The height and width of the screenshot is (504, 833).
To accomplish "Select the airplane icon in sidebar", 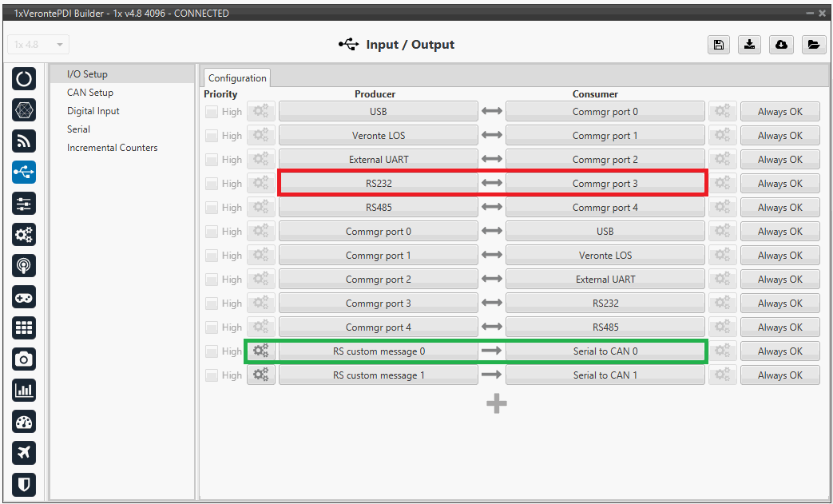I will [24, 453].
